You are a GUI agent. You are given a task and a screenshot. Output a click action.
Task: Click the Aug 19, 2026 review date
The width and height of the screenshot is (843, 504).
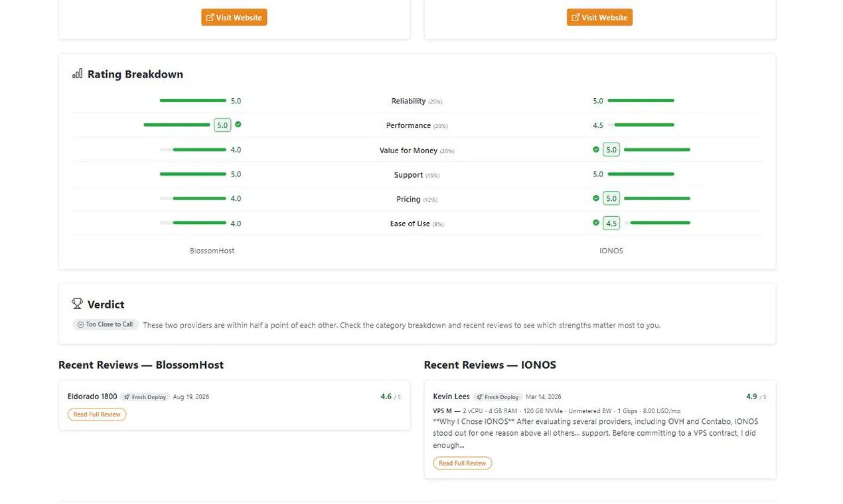(191, 397)
